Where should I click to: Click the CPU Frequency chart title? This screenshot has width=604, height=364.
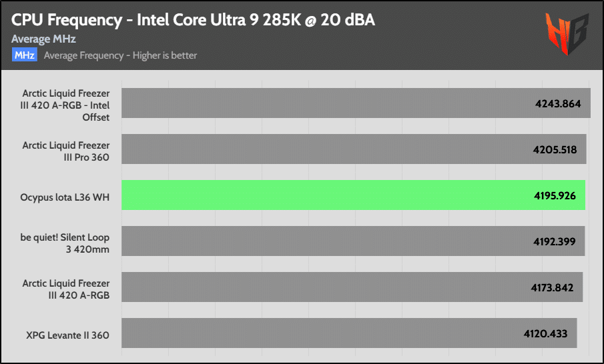pos(193,19)
